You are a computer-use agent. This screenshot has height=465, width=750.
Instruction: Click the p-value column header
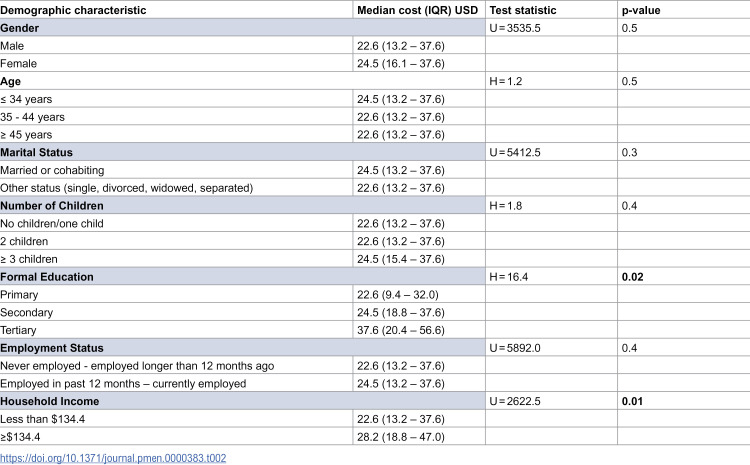pos(641,10)
